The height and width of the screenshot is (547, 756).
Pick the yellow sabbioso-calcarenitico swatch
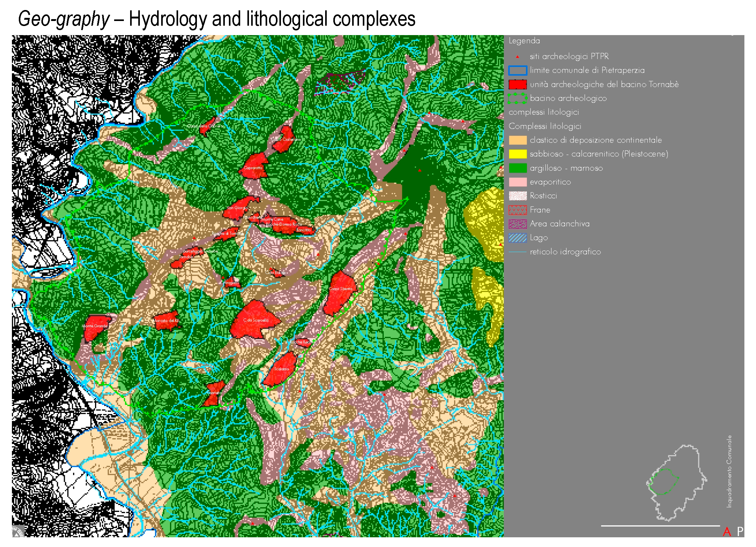coord(517,154)
